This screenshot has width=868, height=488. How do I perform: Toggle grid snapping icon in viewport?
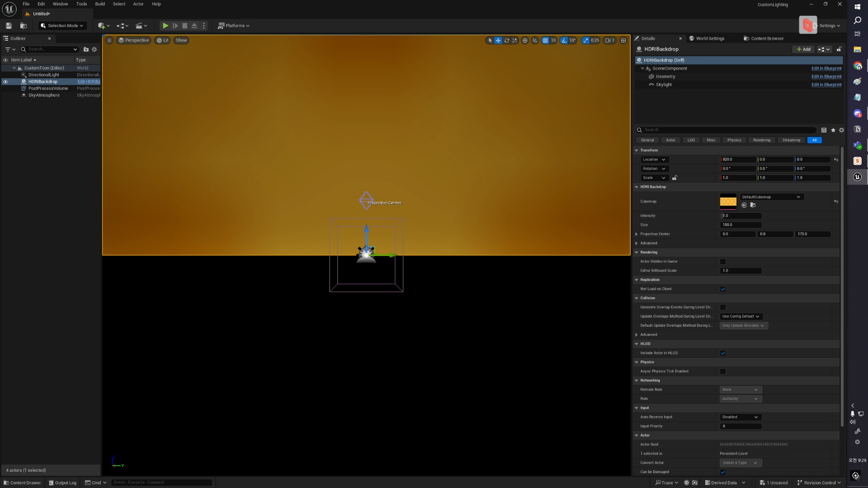point(545,40)
